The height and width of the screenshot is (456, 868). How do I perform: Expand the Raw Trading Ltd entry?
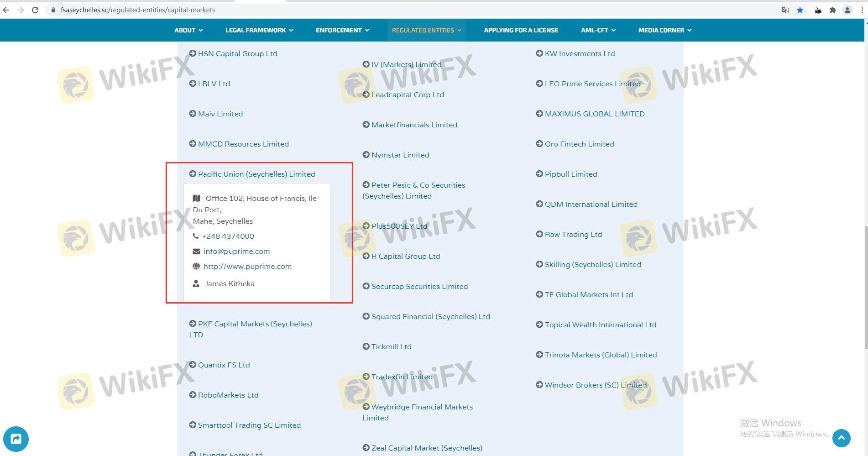click(x=573, y=234)
